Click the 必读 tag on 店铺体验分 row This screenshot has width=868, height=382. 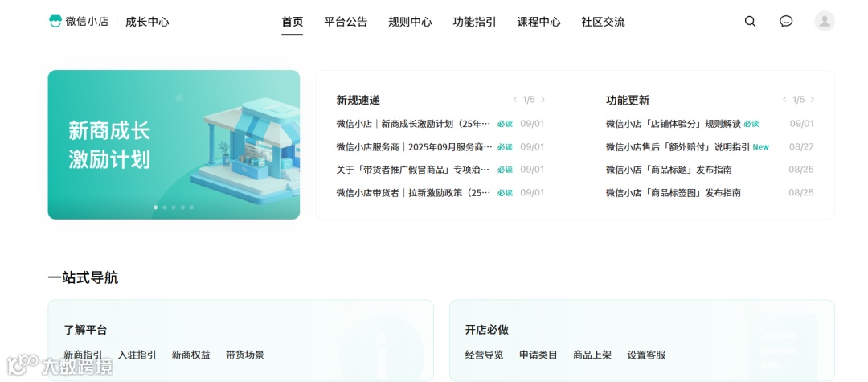coord(751,124)
